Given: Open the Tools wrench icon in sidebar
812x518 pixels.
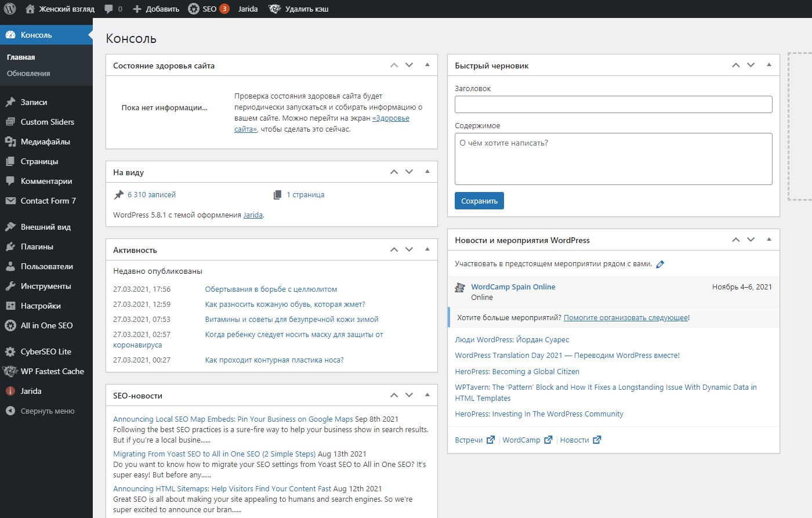Looking at the screenshot, I should click(10, 286).
